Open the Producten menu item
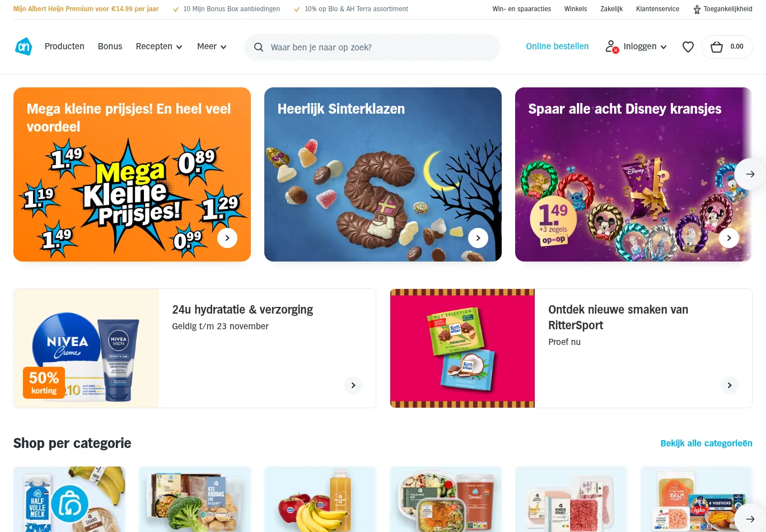Viewport: 766px width, 532px height. 64,46
